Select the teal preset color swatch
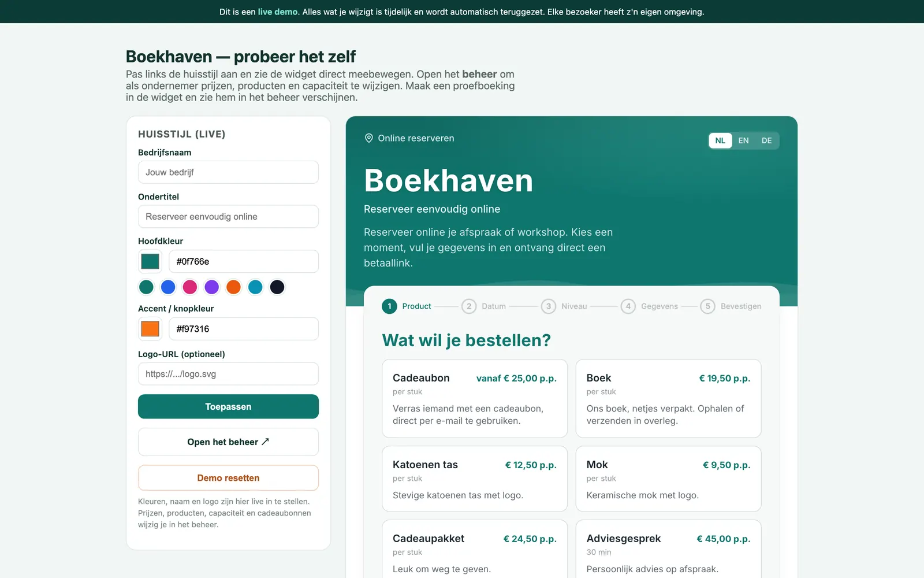The height and width of the screenshot is (578, 924). pyautogui.click(x=147, y=287)
